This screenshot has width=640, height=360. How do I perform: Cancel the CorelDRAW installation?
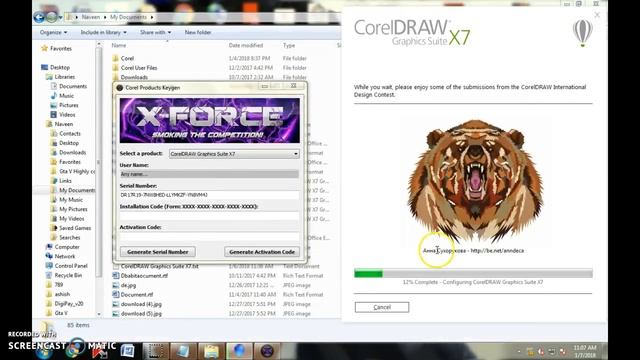382,307
